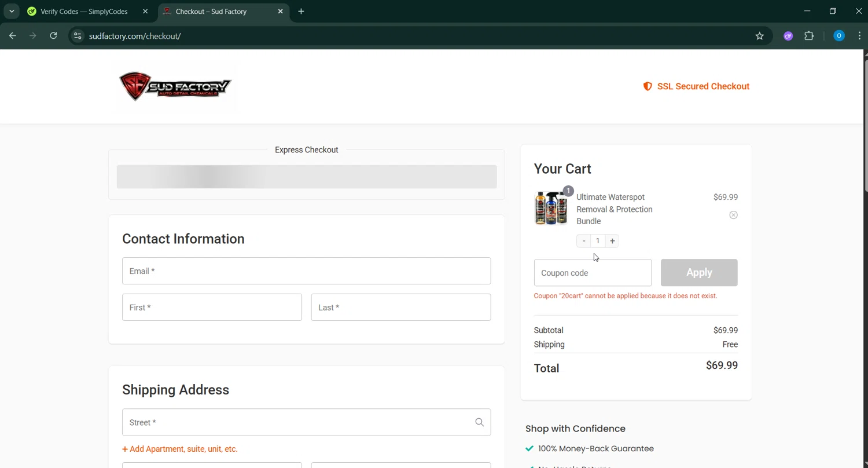Screen dimensions: 868x468
Task: Click the address search magnifier icon
Action: [x=479, y=422]
